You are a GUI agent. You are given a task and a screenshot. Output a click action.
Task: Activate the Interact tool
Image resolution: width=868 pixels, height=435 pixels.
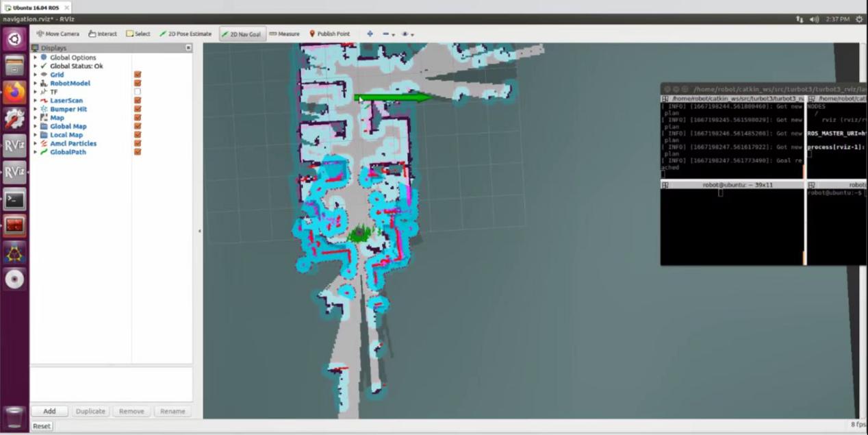coord(103,34)
